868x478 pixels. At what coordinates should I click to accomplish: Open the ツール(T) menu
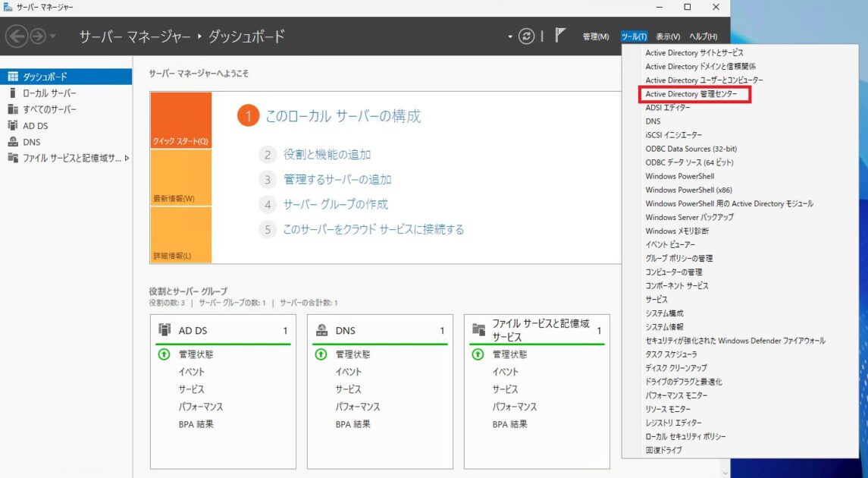click(634, 36)
